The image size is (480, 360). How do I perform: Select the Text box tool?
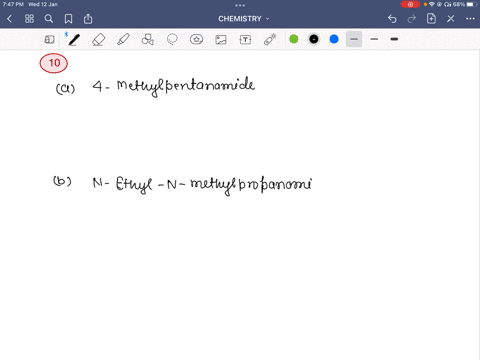pos(245,40)
